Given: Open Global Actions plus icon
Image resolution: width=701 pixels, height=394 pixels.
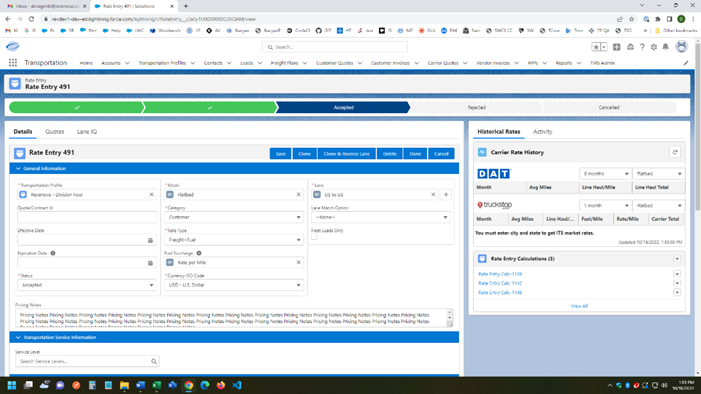Looking at the screenshot, I should click(617, 47).
